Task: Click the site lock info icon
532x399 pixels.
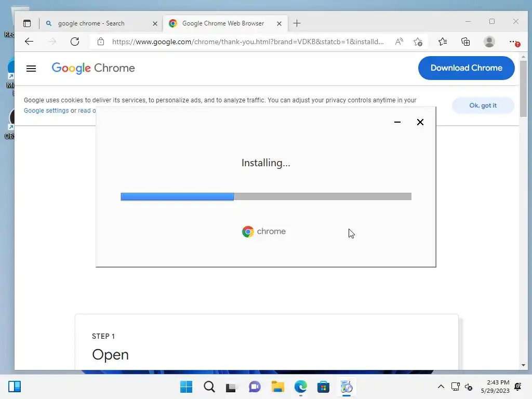Action: click(101, 42)
